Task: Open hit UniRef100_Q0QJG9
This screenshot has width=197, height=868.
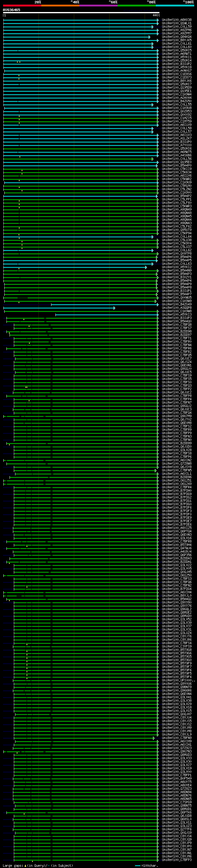Action: point(177,832)
